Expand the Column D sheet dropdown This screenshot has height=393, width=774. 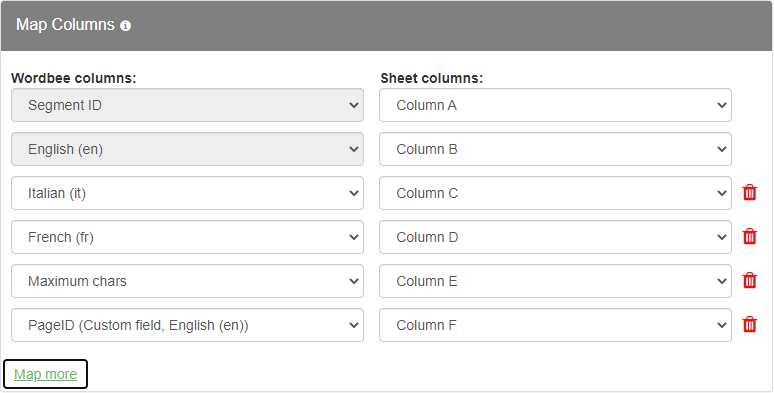tap(555, 237)
